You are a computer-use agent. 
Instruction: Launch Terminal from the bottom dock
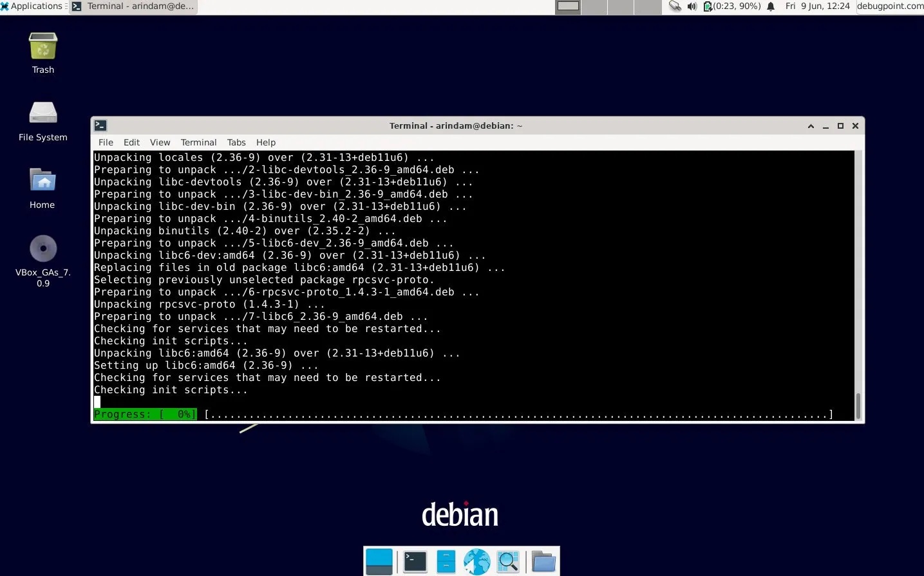click(x=413, y=561)
